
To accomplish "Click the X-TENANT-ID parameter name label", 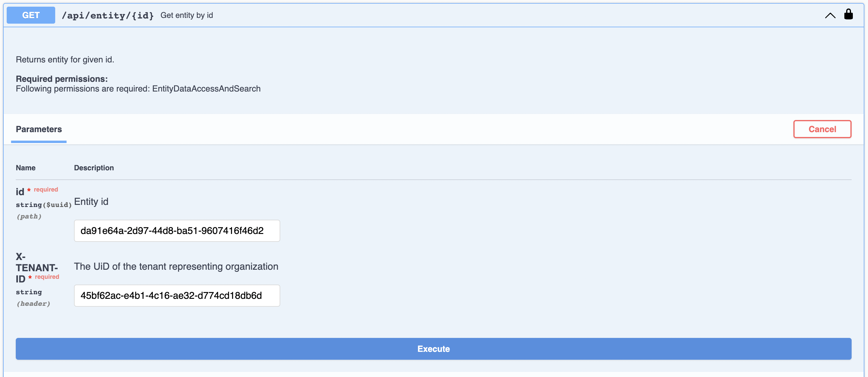I will pos(36,268).
